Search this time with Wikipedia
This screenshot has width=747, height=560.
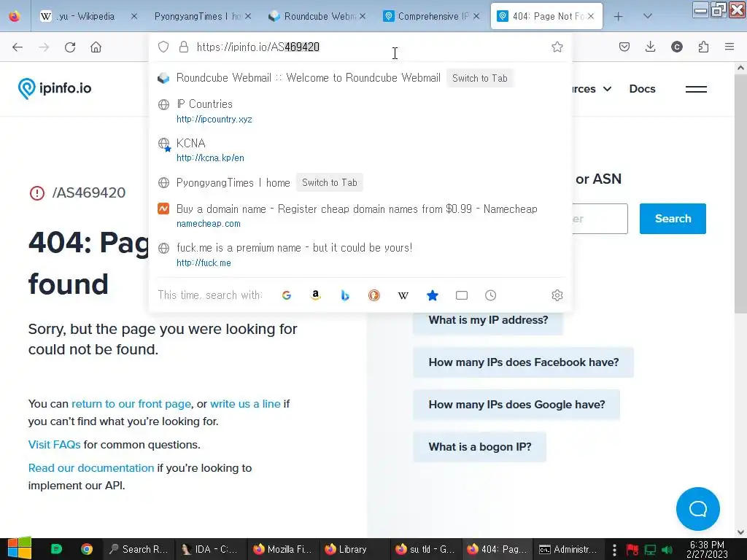click(403, 295)
